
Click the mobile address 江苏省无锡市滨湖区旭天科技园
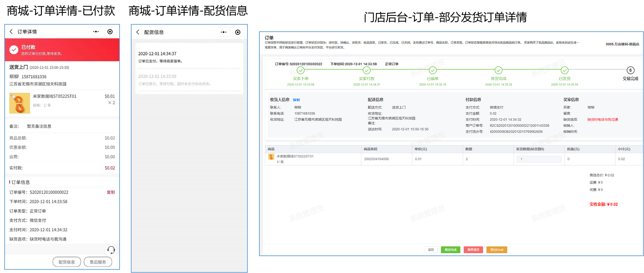[x=38, y=84]
